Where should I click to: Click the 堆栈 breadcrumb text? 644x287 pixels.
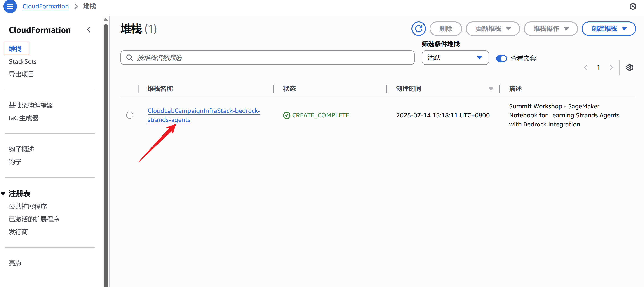89,6
